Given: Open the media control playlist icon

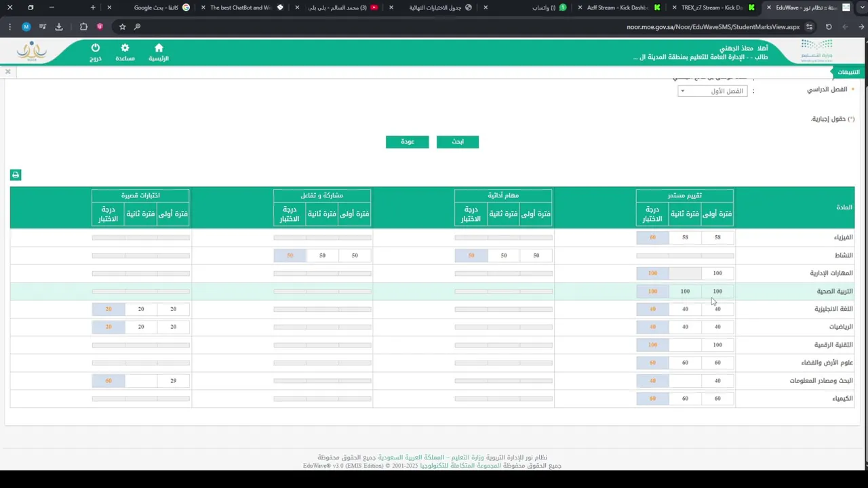Looking at the screenshot, I should click(x=42, y=26).
